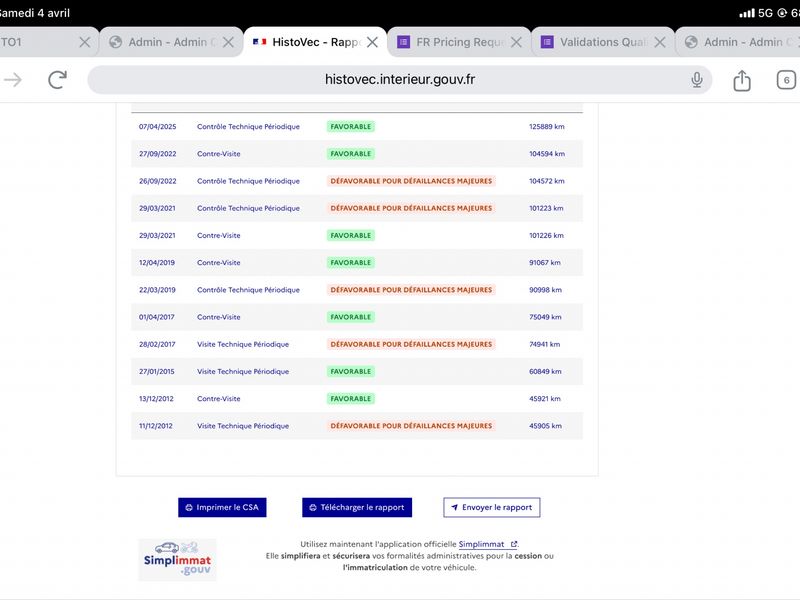Select the date 07/04/2025
The width and height of the screenshot is (800, 600).
pos(157,127)
